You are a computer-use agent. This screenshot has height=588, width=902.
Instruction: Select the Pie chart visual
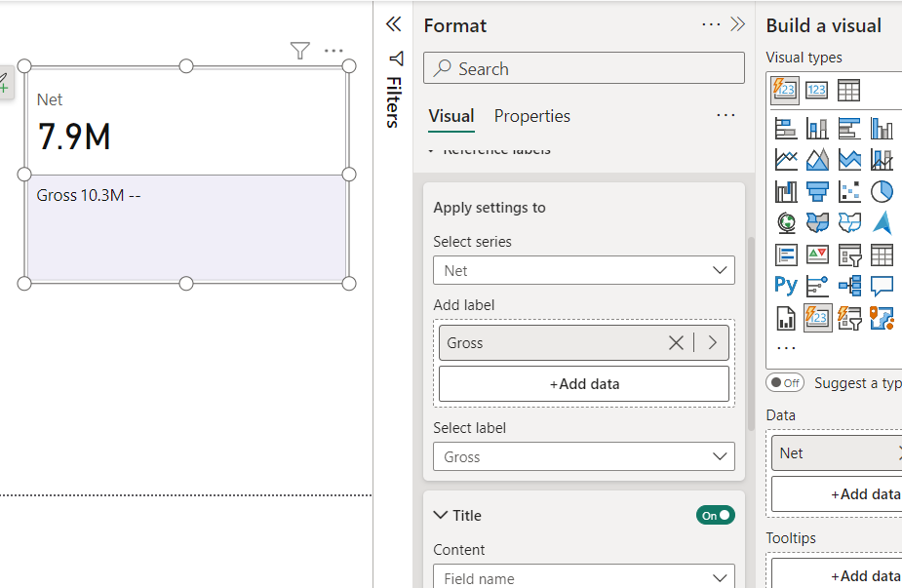click(882, 191)
